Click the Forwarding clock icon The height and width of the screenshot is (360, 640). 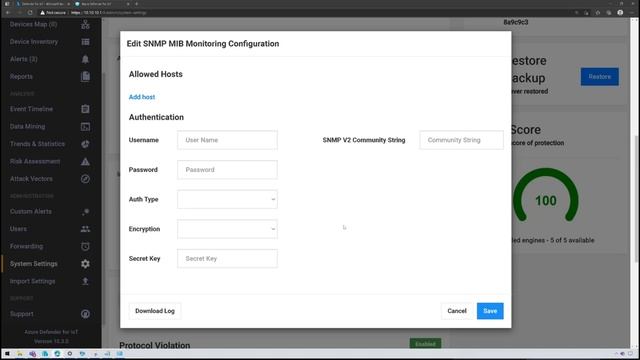[x=85, y=247]
